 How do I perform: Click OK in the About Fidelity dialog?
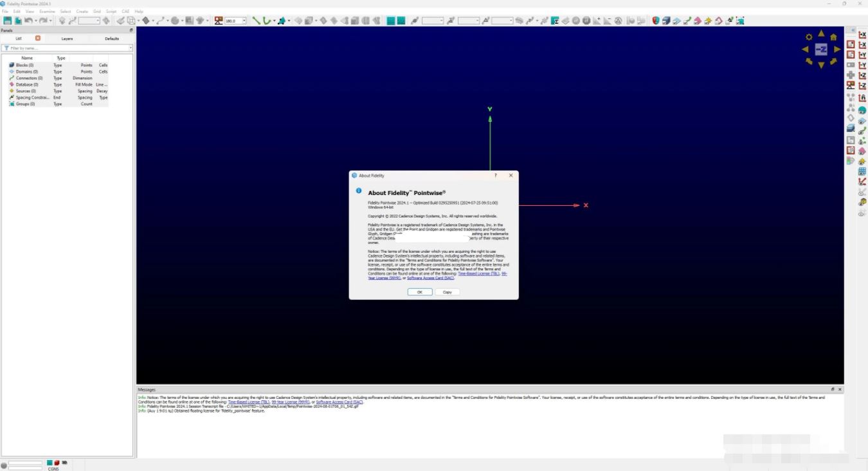pos(419,292)
